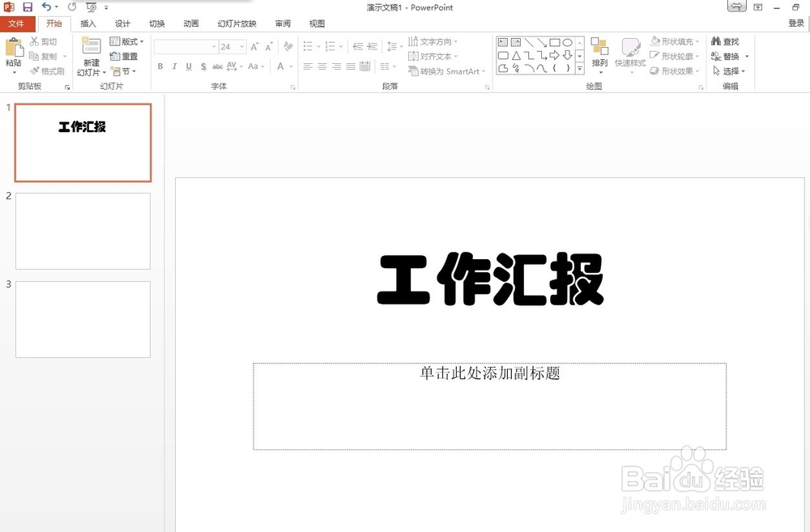
Task: Toggle strikethrough formatting
Action: point(217,66)
